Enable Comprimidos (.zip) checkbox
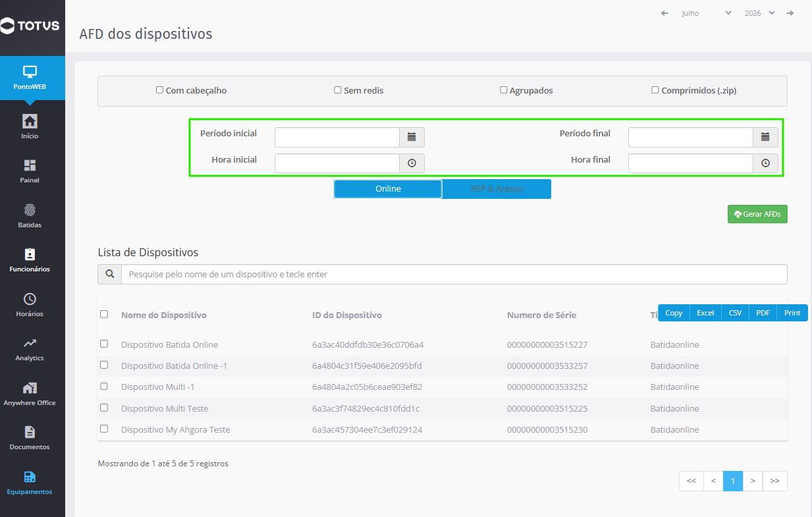Viewport: 812px width, 517px height. [x=655, y=90]
